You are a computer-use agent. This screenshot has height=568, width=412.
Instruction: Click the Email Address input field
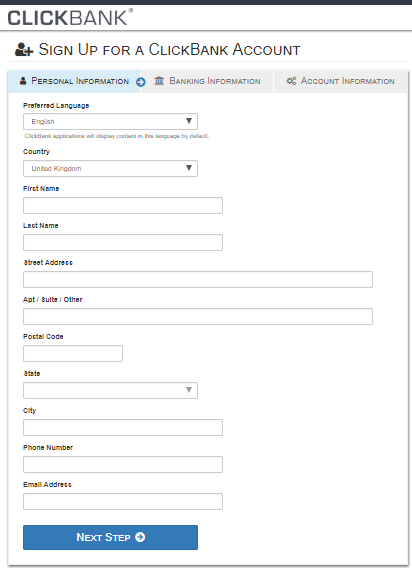coord(123,501)
